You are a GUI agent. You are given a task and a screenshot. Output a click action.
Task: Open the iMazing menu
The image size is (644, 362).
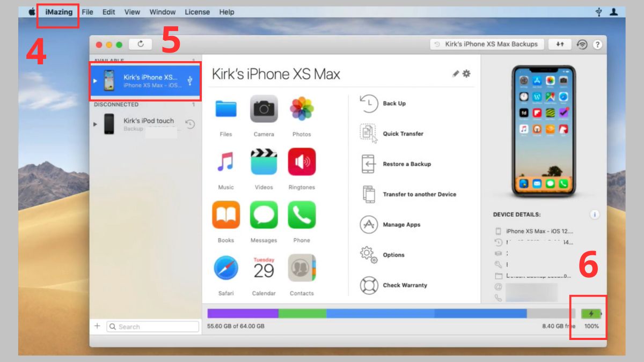click(x=58, y=12)
